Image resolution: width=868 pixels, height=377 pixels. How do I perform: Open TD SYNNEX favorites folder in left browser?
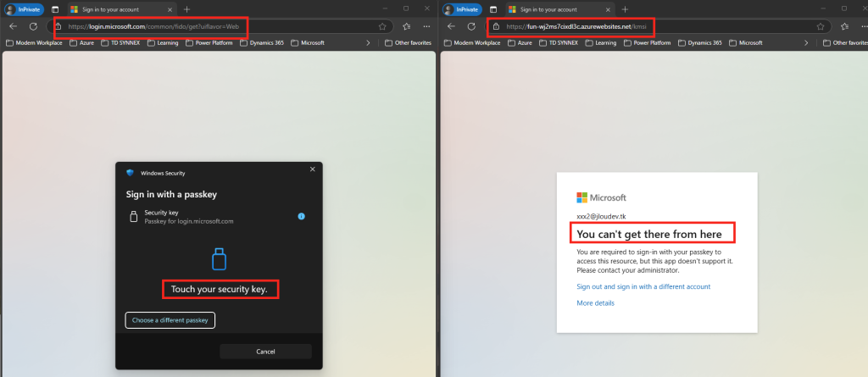(120, 42)
